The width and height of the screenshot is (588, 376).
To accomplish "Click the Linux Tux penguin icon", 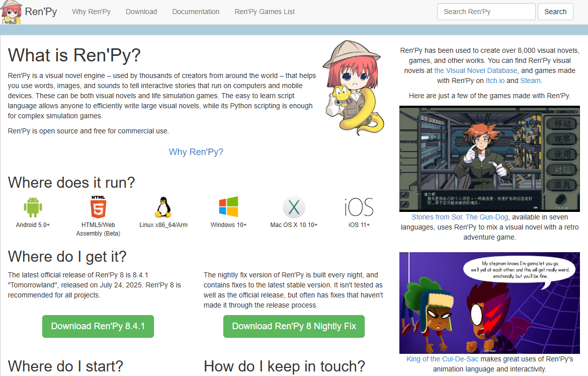I will pyautogui.click(x=163, y=207).
